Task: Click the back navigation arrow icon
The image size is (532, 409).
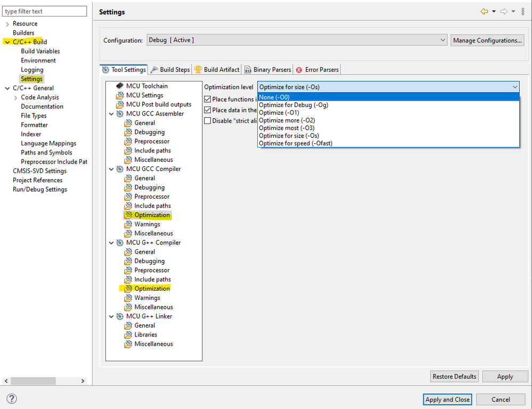Action: pyautogui.click(x=484, y=12)
